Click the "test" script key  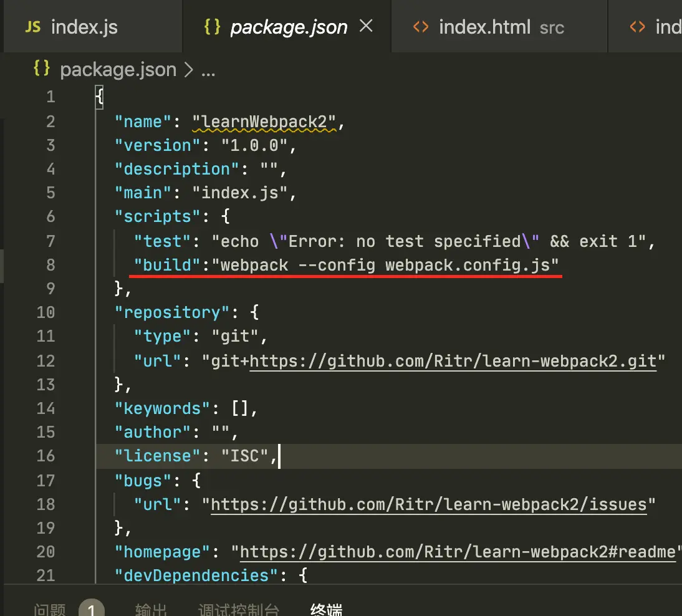click(162, 241)
